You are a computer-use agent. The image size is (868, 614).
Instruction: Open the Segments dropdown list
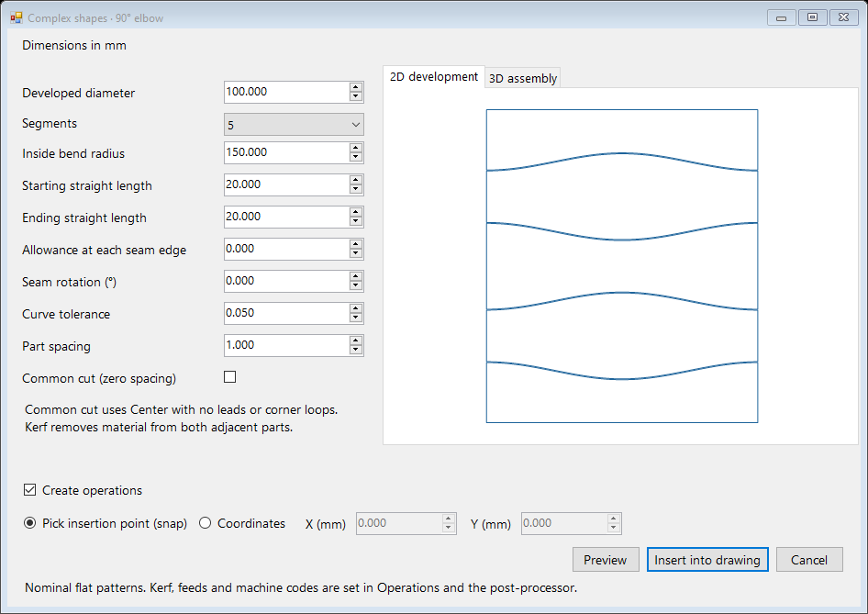point(294,125)
